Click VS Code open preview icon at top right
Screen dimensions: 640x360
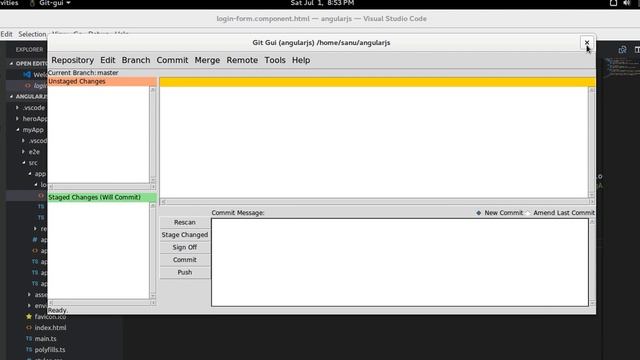coord(622,49)
